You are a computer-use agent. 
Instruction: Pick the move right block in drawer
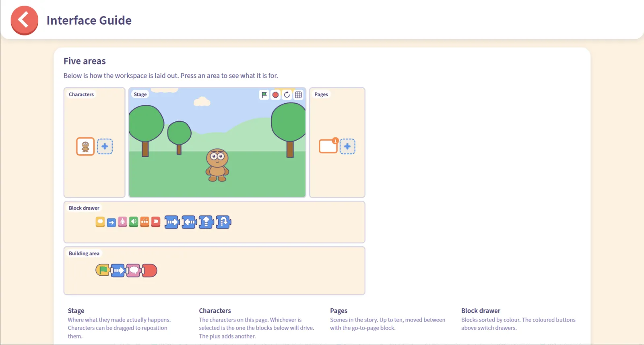click(x=172, y=222)
